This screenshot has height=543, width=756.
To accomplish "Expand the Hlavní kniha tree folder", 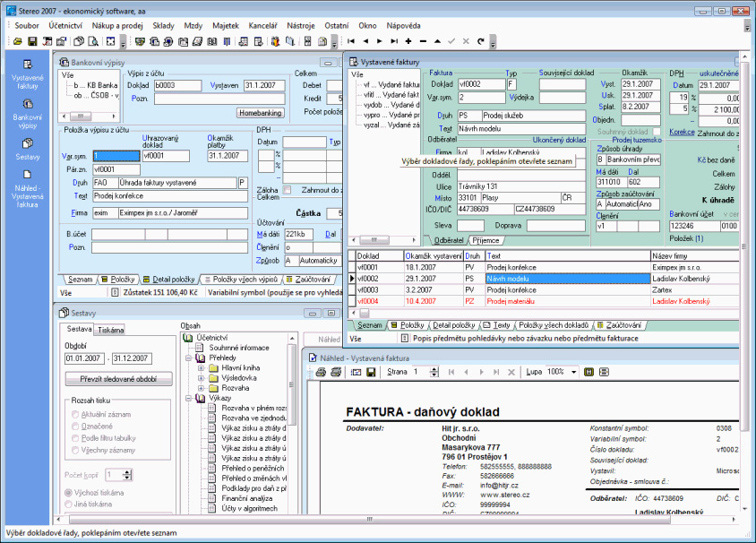I will click(x=202, y=368).
